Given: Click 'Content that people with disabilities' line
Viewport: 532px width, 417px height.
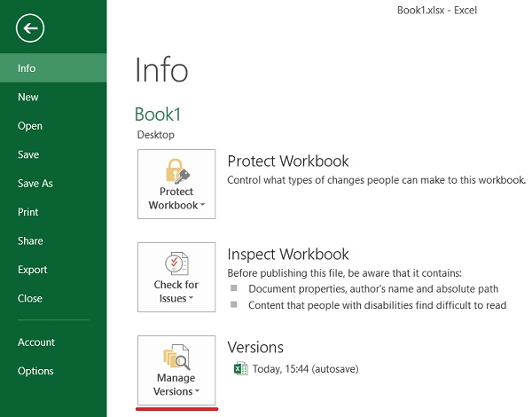Looking at the screenshot, I should pos(378,305).
